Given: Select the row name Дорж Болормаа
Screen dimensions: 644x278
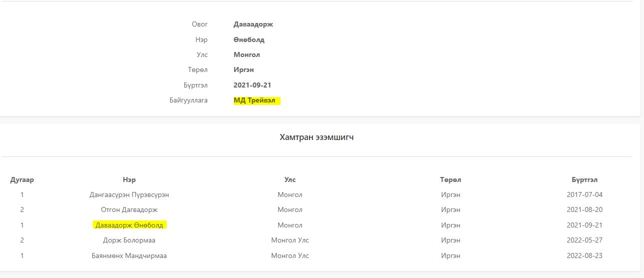Looking at the screenshot, I should (x=129, y=240).
